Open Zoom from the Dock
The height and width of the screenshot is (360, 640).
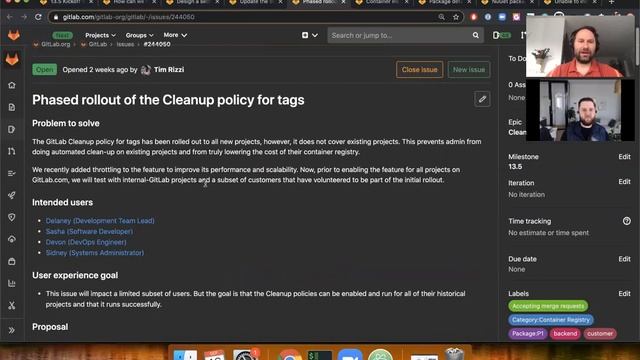[x=350, y=355]
